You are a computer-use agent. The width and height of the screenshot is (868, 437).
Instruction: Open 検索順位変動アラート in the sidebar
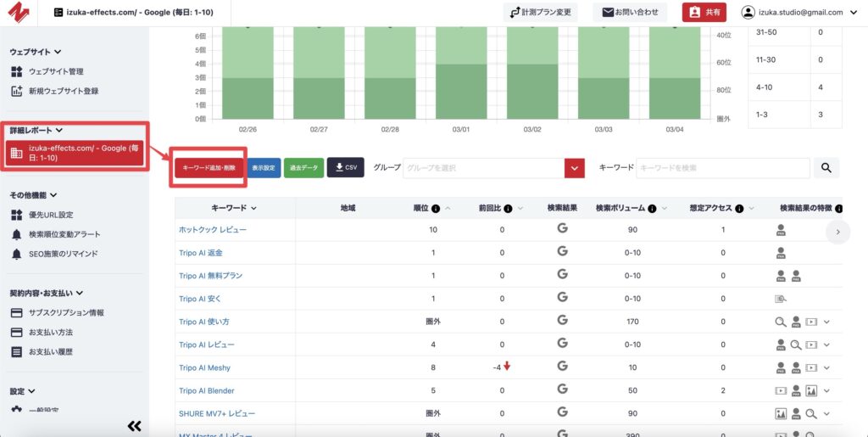(x=64, y=234)
